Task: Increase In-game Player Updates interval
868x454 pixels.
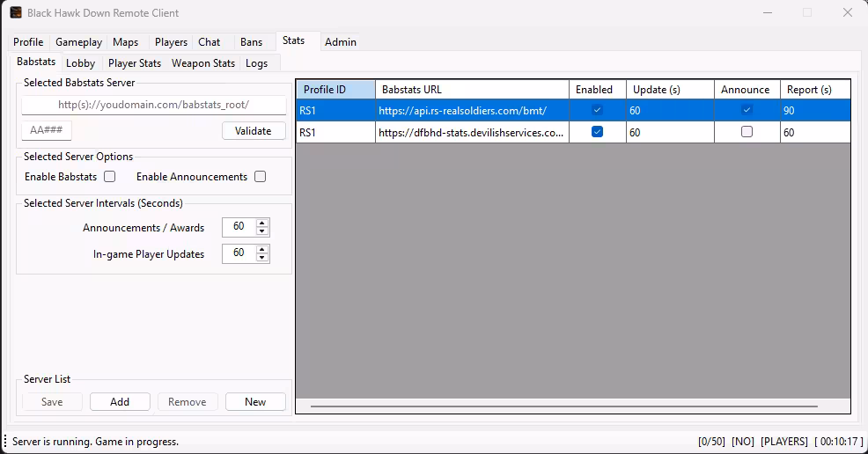Action: tap(262, 249)
